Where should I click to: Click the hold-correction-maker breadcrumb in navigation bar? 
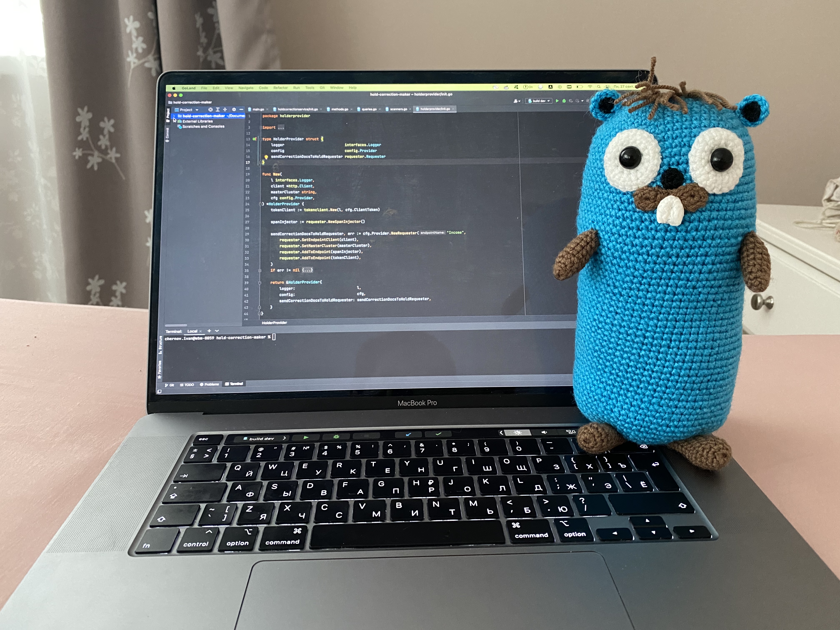(x=190, y=102)
